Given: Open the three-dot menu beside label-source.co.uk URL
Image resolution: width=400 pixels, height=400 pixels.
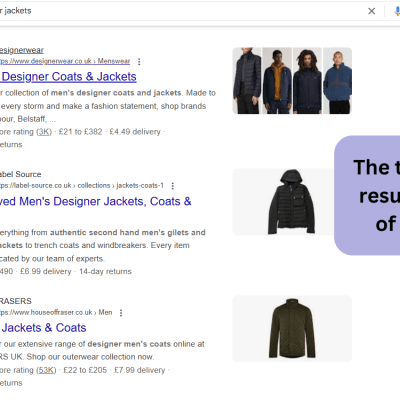Looking at the screenshot, I should (173, 186).
